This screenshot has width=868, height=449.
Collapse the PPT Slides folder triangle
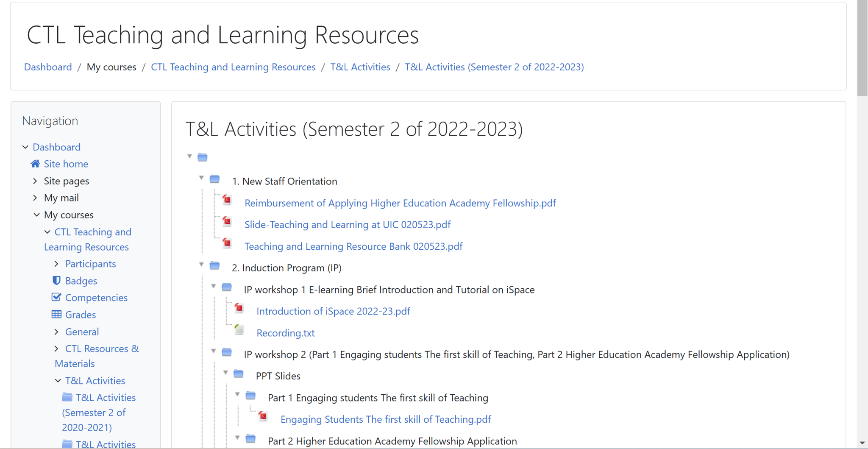pyautogui.click(x=226, y=373)
